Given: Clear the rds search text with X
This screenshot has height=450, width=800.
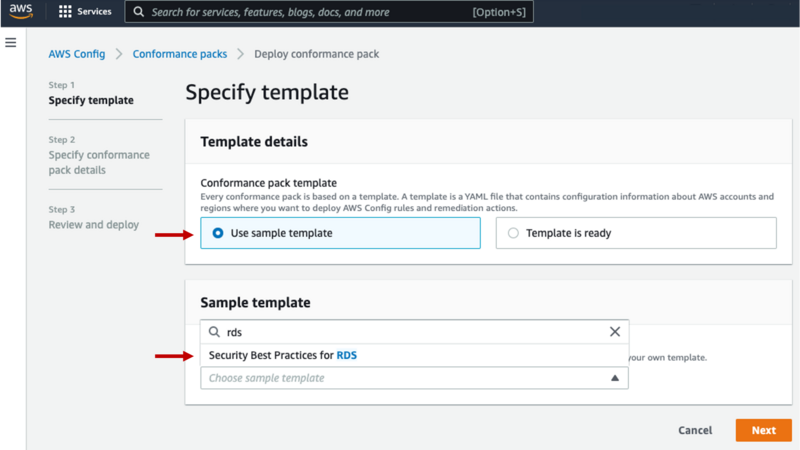Looking at the screenshot, I should point(615,332).
